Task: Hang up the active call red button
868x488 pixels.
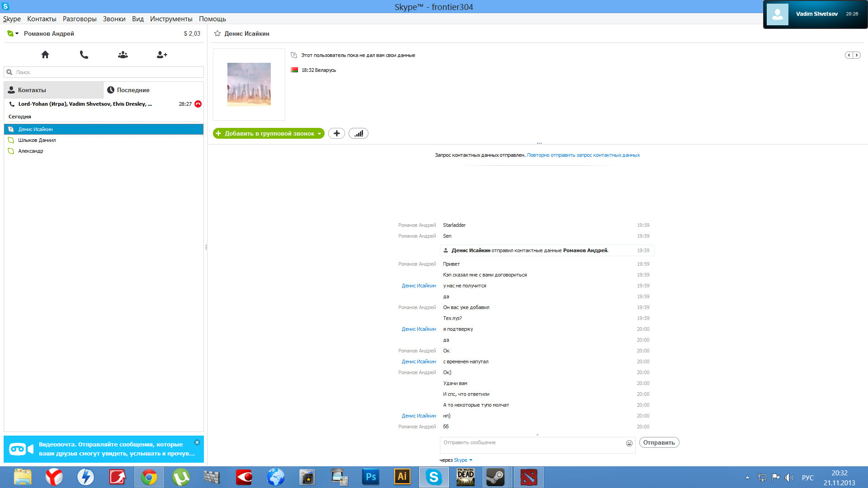Action: (x=198, y=104)
